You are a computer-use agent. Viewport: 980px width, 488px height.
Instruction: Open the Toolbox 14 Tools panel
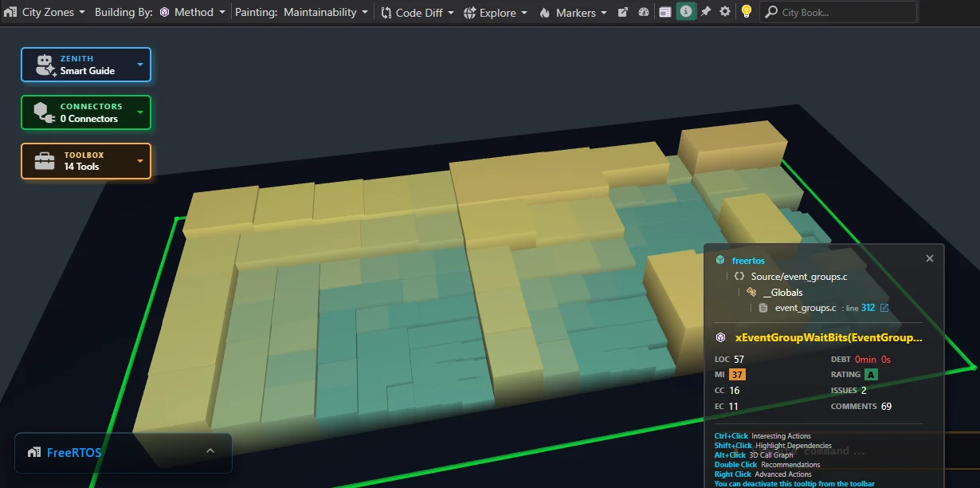click(x=86, y=161)
